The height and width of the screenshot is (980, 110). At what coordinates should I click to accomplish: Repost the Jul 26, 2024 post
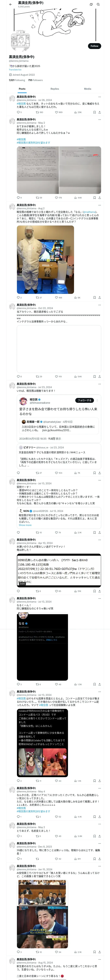point(39,112)
